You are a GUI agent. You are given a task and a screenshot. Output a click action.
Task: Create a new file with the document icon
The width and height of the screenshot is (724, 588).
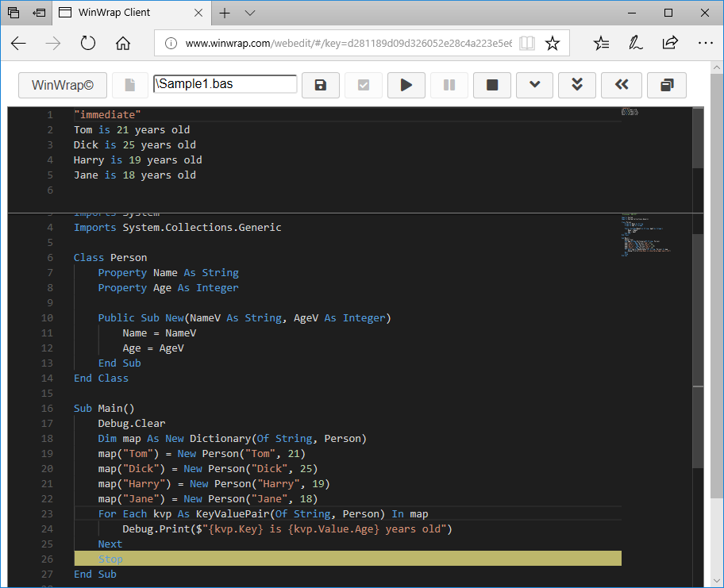130,85
